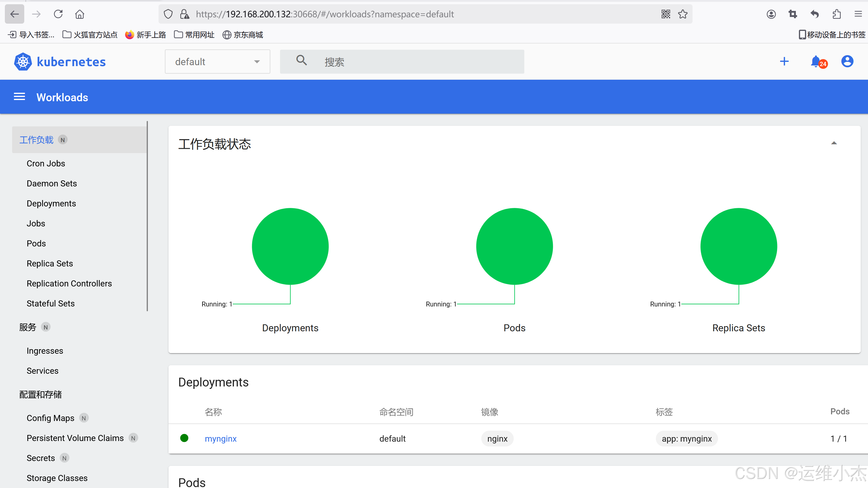Select Deployments in the sidebar
The height and width of the screenshot is (488, 868).
point(51,203)
